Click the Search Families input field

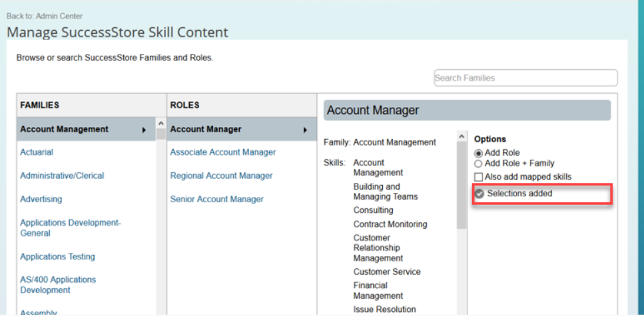tap(525, 78)
